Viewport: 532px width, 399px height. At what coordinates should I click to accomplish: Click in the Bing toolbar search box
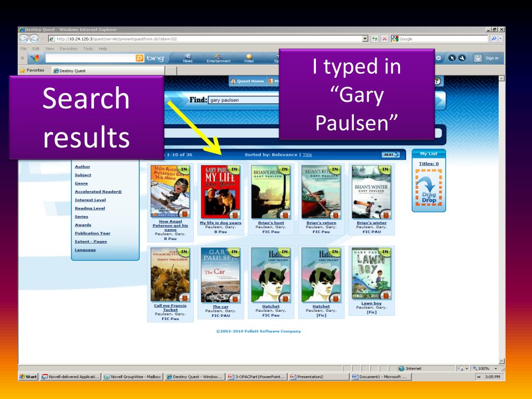click(90, 58)
